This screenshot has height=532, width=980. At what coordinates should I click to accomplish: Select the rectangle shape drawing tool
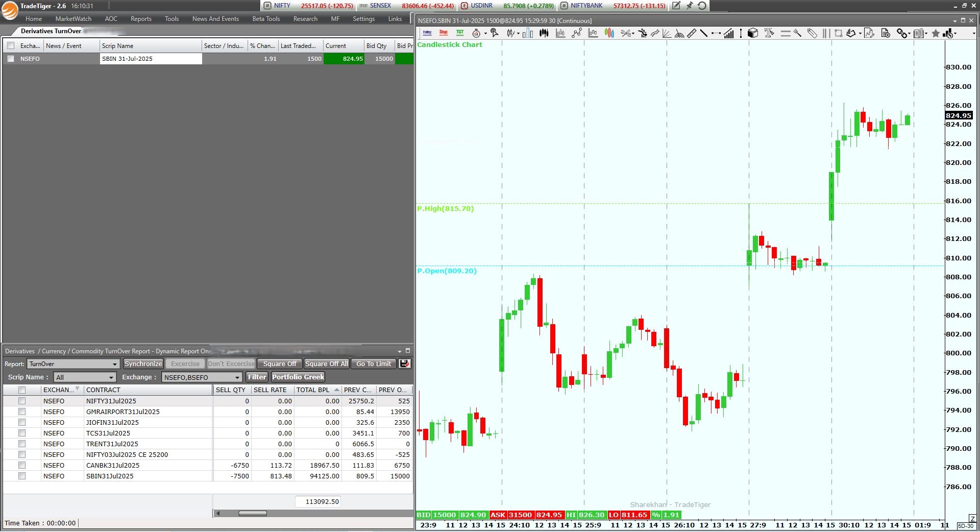838,33
